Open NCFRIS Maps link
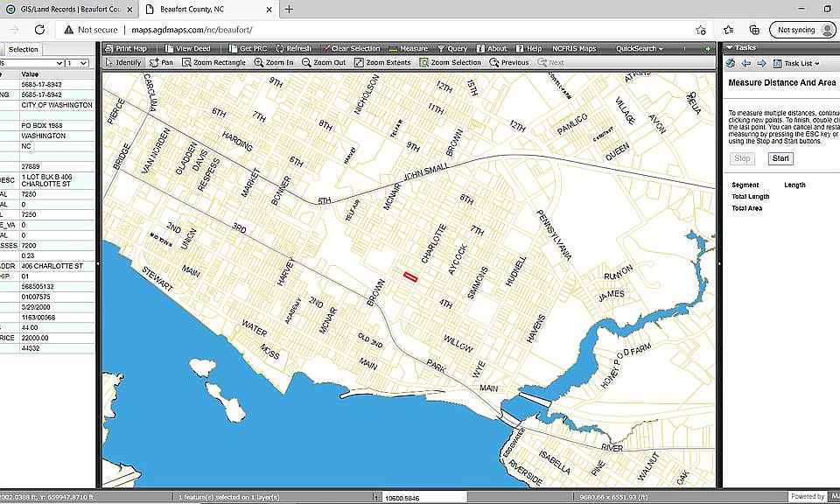The image size is (840, 504). 574,48
